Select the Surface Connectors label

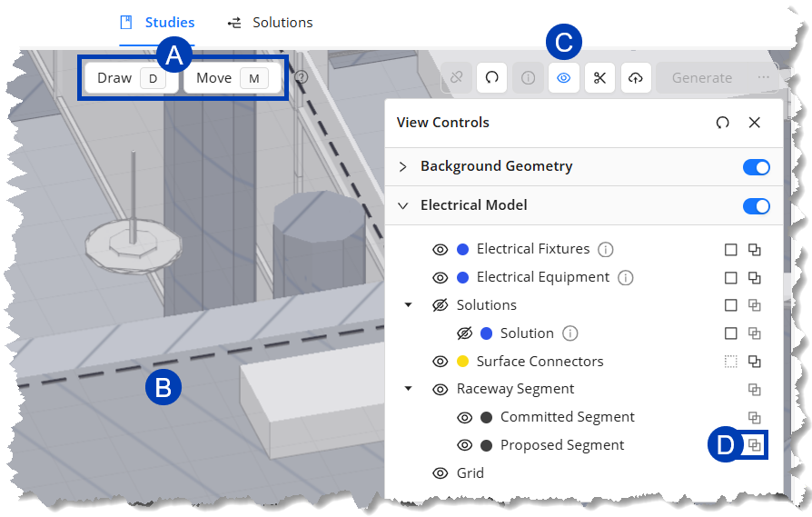coord(540,361)
